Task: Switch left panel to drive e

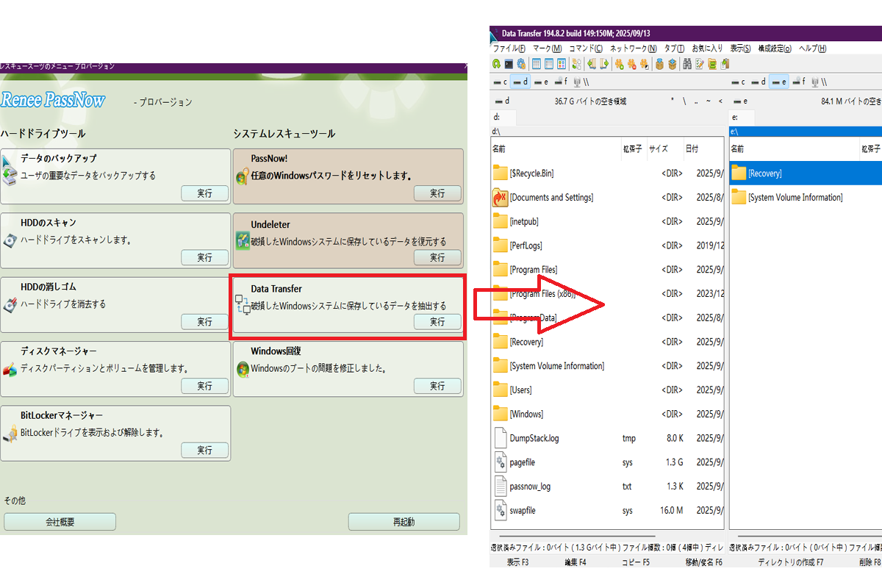Action: point(541,82)
